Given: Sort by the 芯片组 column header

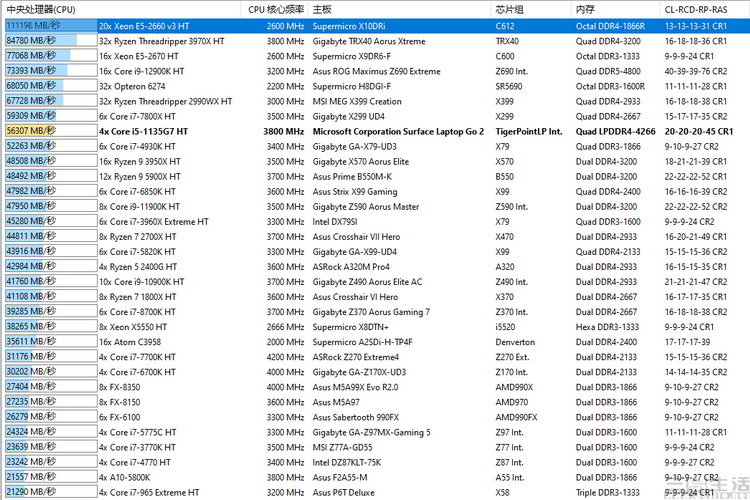Looking at the screenshot, I should tap(532, 9).
